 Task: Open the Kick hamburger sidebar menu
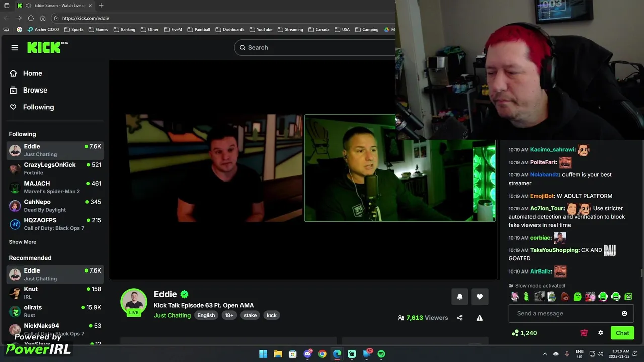pyautogui.click(x=15, y=48)
